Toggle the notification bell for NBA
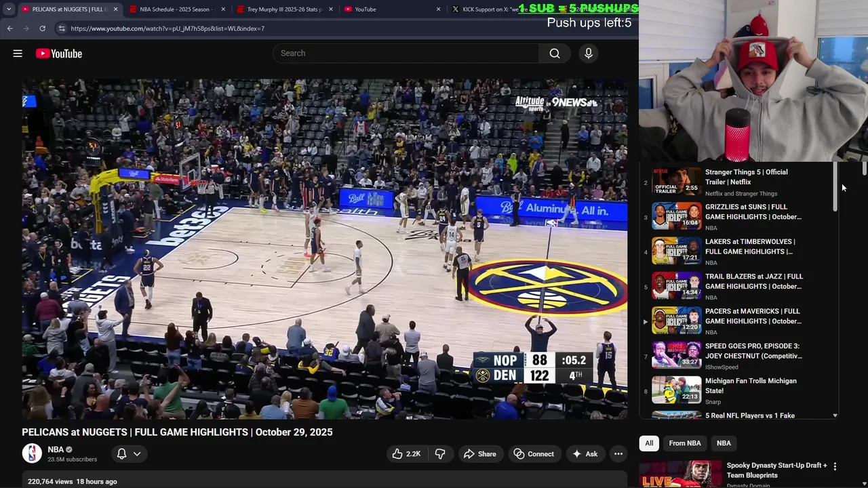The width and height of the screenshot is (868, 488). coord(122,454)
